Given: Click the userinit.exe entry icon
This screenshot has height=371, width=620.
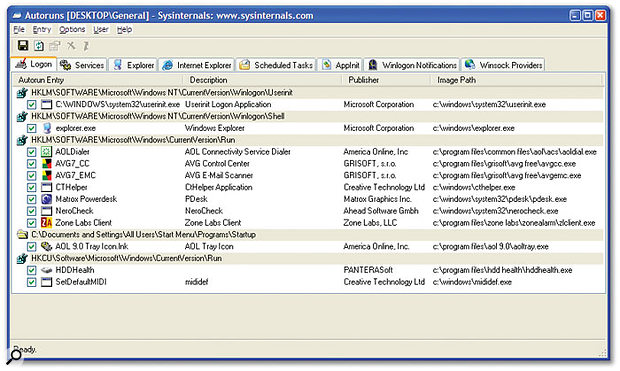Looking at the screenshot, I should point(47,104).
